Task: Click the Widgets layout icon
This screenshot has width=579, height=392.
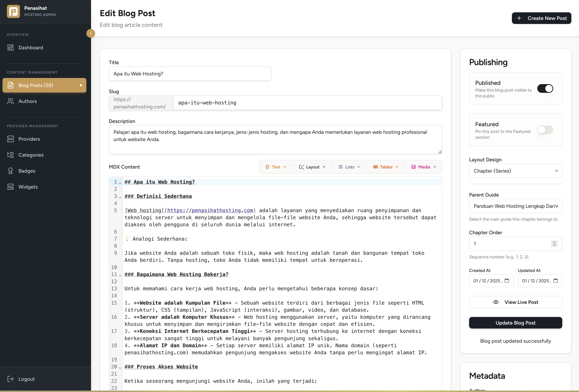Action: [x=11, y=187]
